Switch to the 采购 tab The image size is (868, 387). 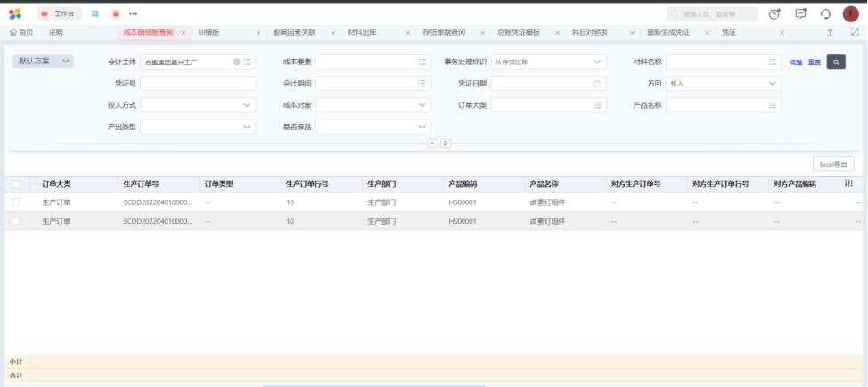click(55, 33)
